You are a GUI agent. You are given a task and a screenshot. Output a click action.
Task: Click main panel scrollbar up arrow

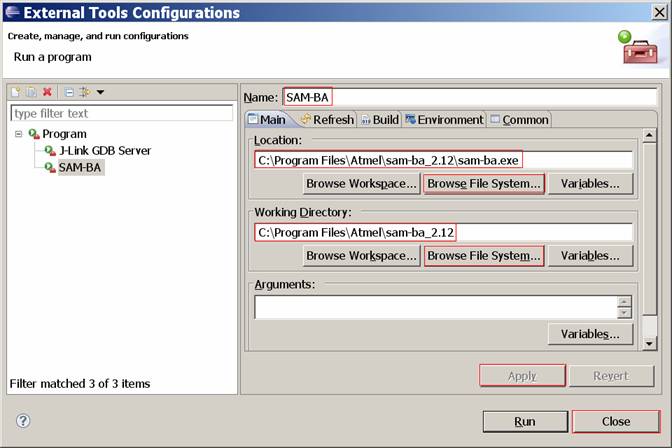coord(649,135)
